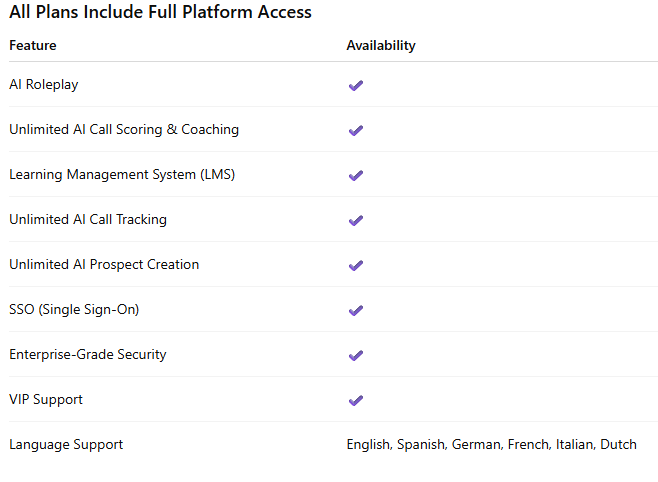Click the SSO availability checkmark icon

click(x=355, y=310)
